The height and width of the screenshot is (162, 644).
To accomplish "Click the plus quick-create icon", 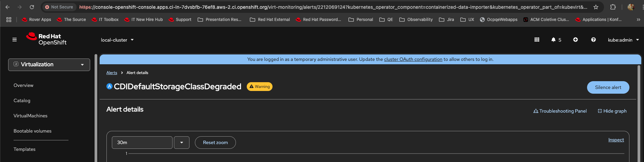I will [576, 40].
